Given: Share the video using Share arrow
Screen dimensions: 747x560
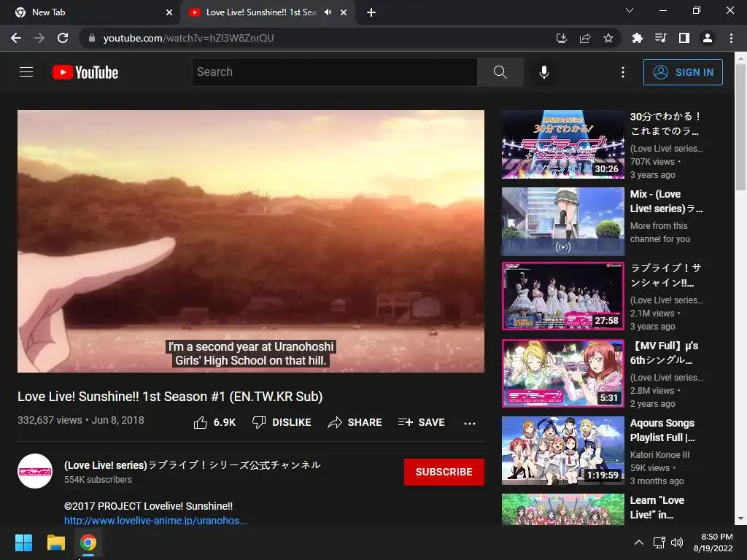Looking at the screenshot, I should [355, 422].
